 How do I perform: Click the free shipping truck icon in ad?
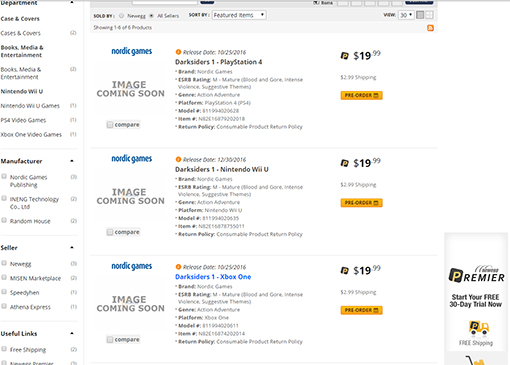click(x=479, y=328)
